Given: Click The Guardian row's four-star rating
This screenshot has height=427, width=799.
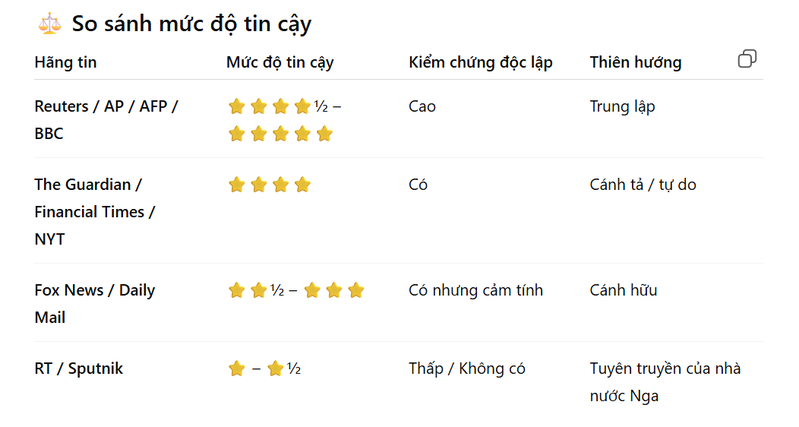Looking at the screenshot, I should (x=270, y=185).
